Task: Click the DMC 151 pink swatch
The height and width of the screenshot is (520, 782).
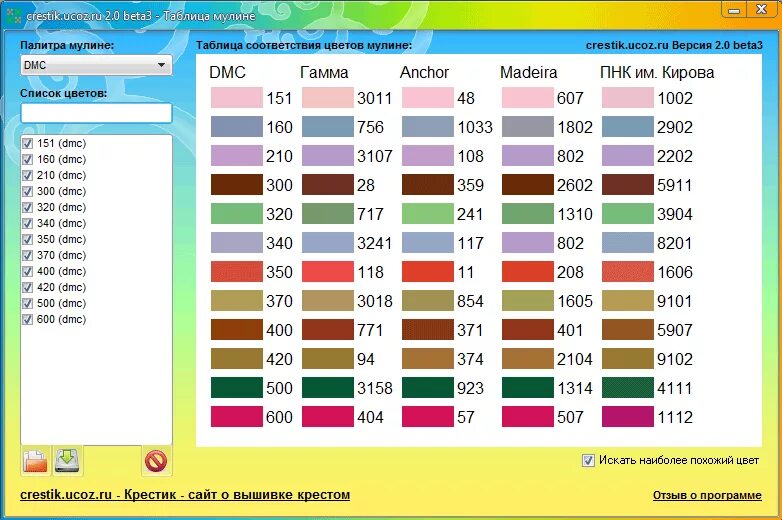Action: pos(236,98)
